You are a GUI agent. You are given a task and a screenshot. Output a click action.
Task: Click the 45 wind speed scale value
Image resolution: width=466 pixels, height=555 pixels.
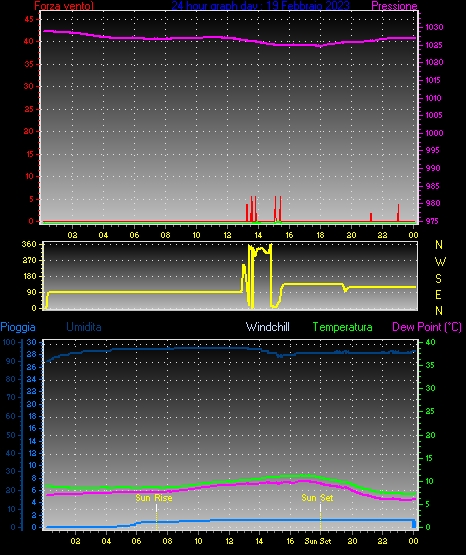point(29,19)
